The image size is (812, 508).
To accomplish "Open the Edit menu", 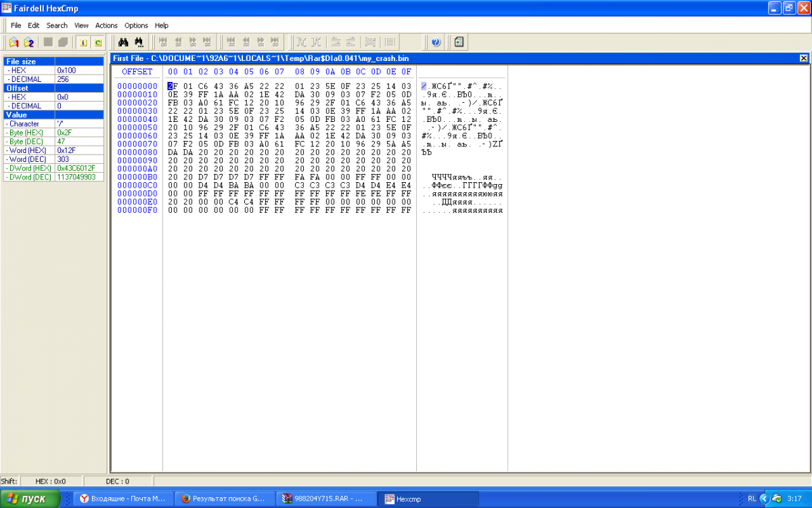I will pos(34,25).
